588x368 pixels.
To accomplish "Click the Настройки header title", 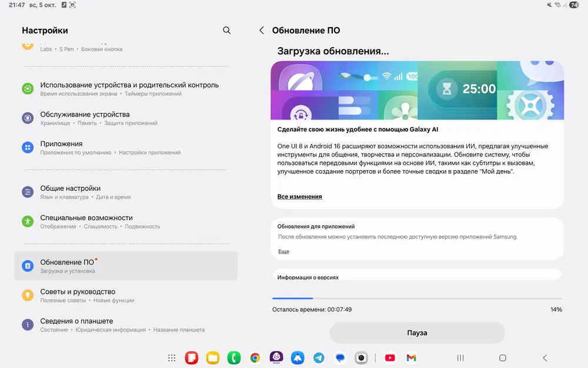I will tap(45, 31).
